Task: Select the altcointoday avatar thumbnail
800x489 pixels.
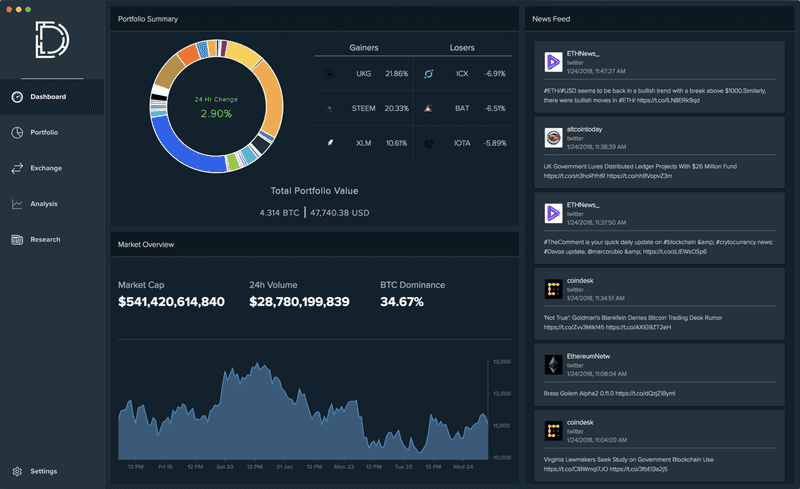Action: pyautogui.click(x=553, y=137)
